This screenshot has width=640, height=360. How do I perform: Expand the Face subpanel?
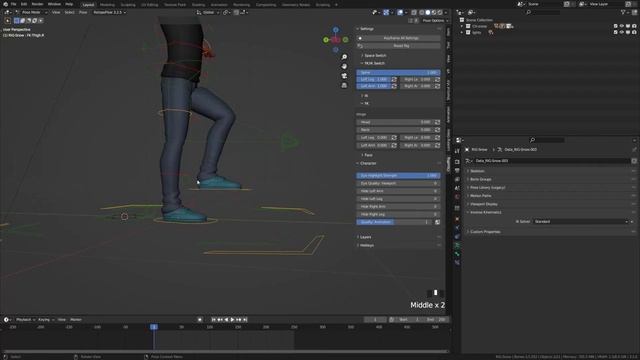point(367,155)
